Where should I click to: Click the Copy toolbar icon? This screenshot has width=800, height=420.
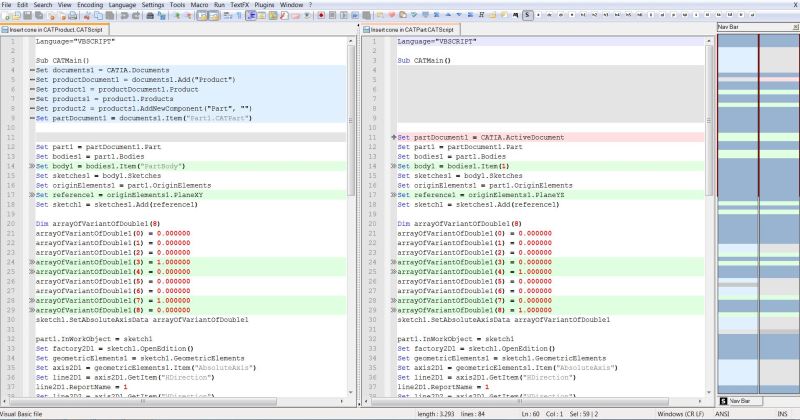coord(98,16)
